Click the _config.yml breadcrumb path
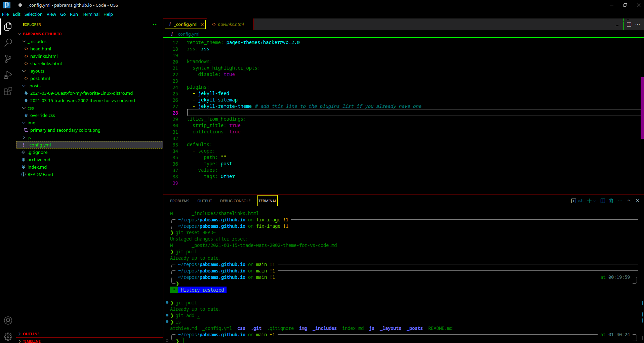This screenshot has height=343, width=644. 188,34
